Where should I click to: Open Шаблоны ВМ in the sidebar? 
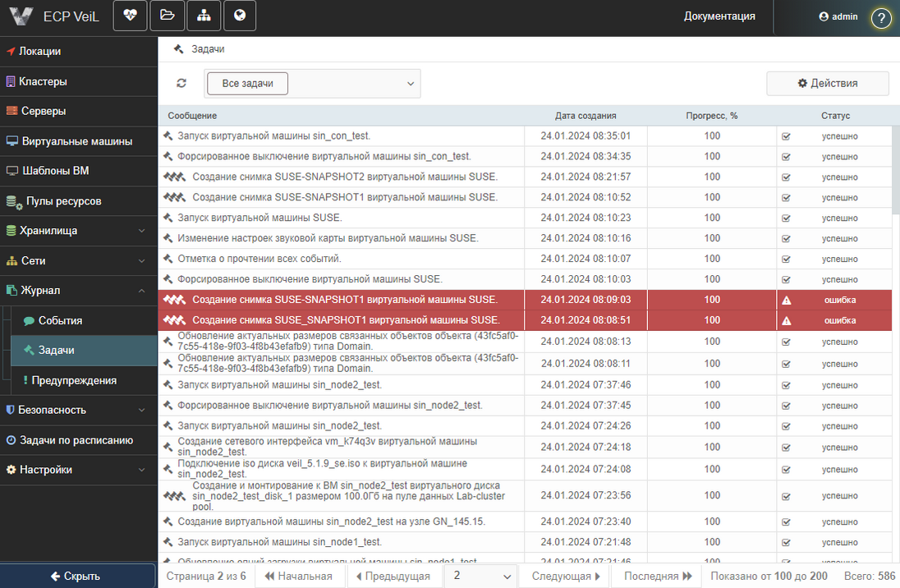(x=79, y=171)
